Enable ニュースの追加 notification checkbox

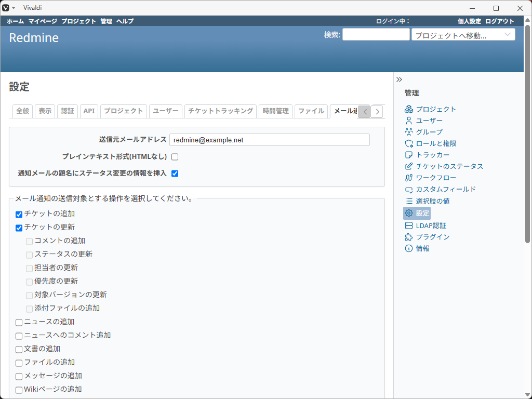(19, 322)
